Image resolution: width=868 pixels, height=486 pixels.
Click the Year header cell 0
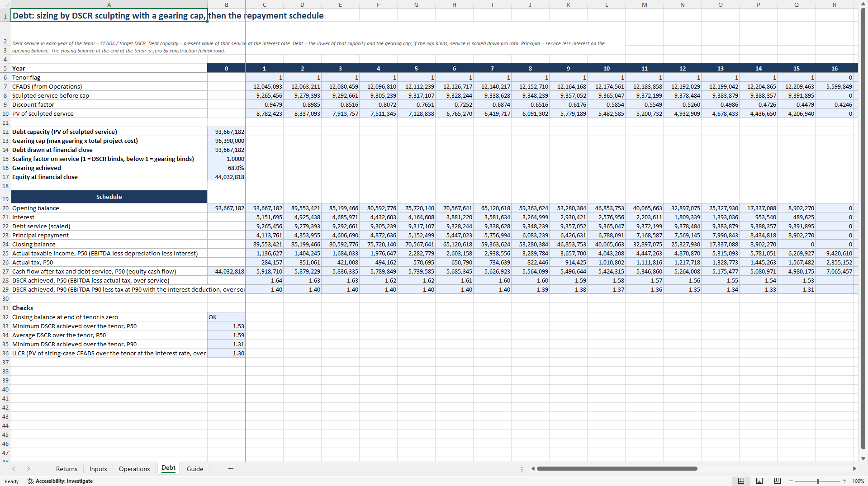click(x=226, y=68)
